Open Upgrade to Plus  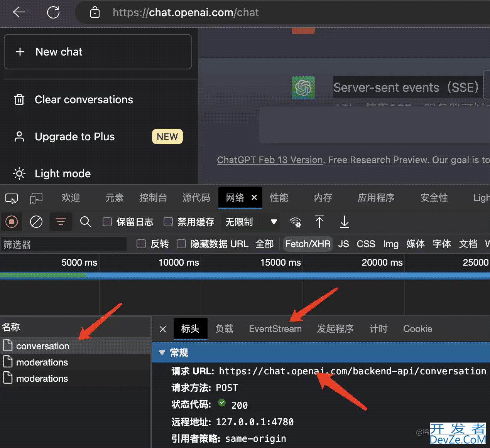coord(75,136)
